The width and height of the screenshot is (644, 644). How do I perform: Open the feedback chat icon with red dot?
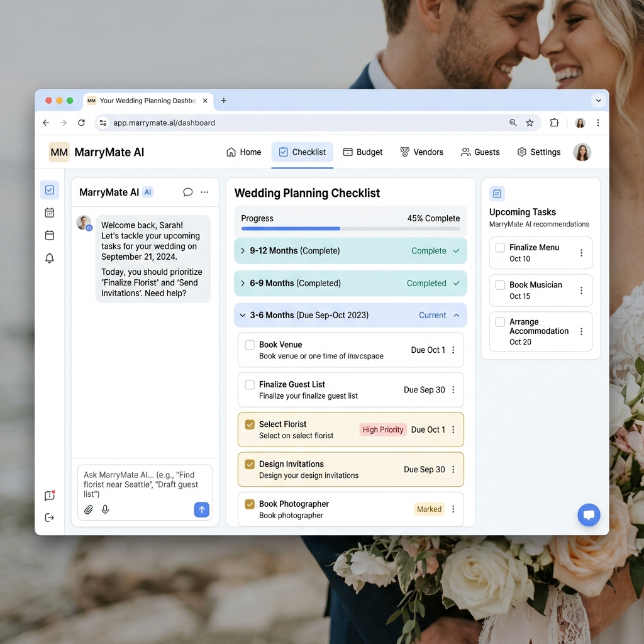(x=50, y=496)
